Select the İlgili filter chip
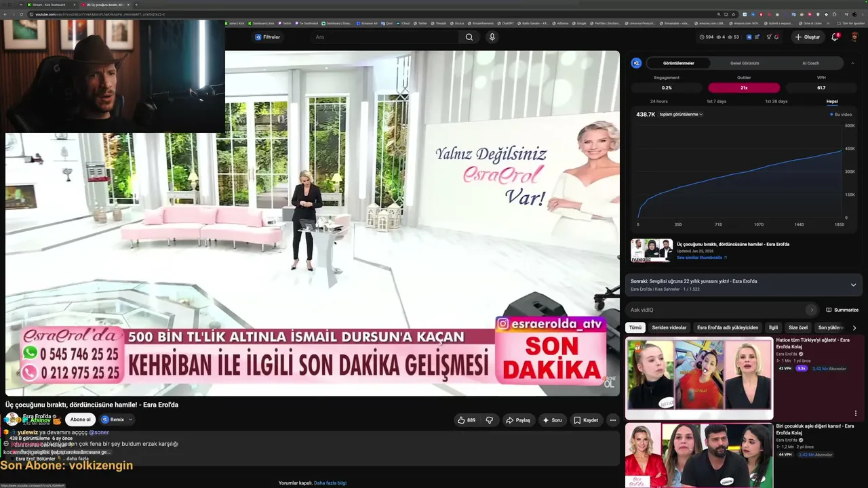Image resolution: width=868 pixels, height=488 pixels. coord(773,327)
